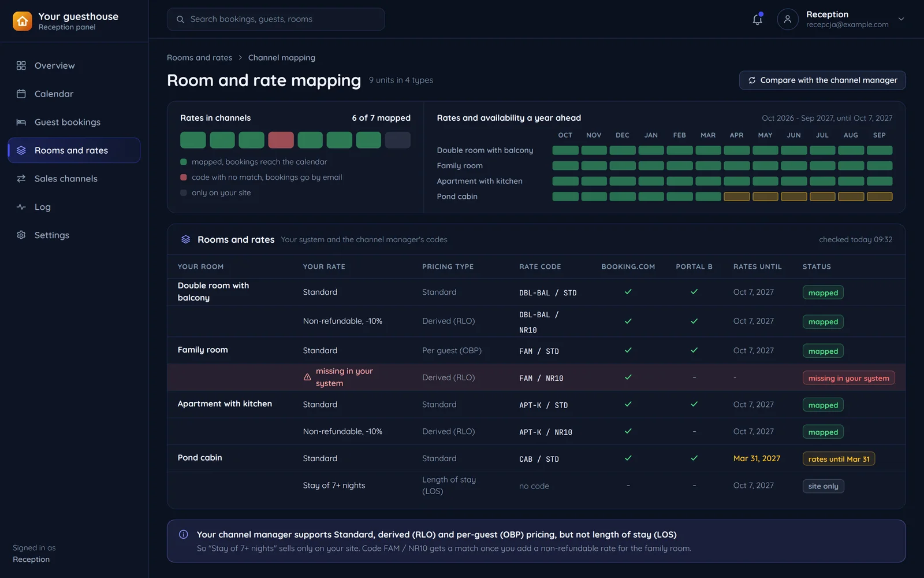This screenshot has height=578, width=924.
Task: Click the layers icon beside Rooms and rates heading
Action: point(185,239)
